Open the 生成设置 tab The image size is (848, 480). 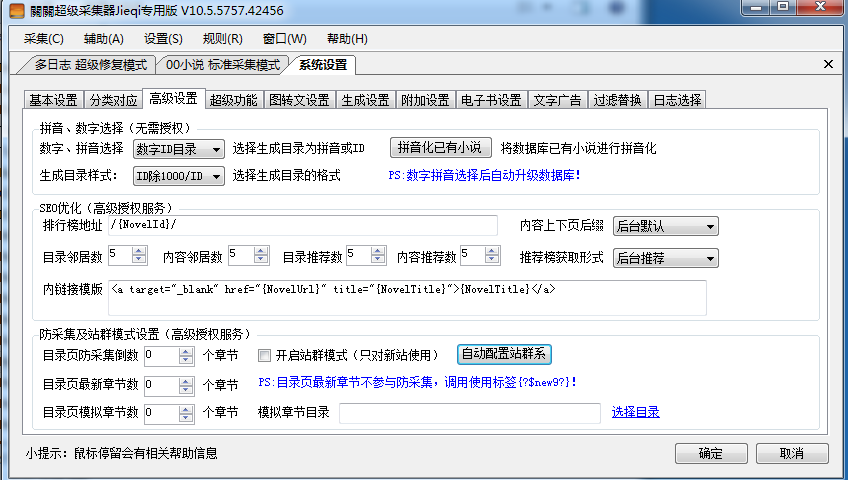coord(366,100)
